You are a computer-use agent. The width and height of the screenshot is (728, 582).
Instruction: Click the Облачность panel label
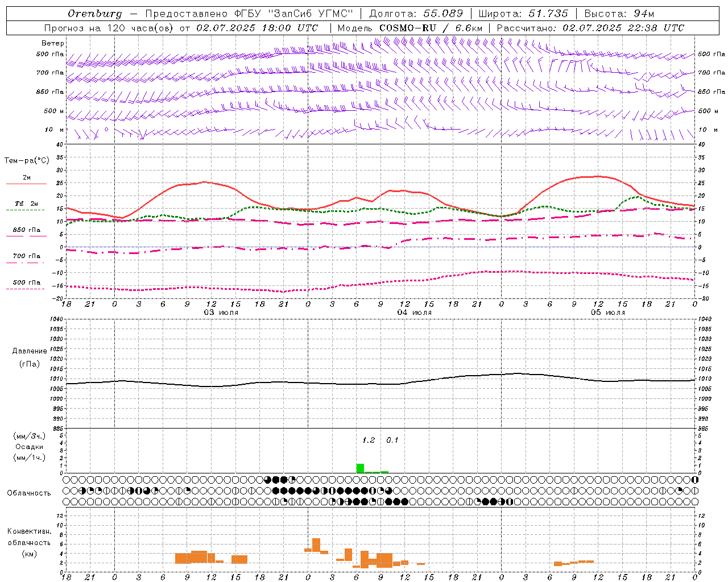29,493
